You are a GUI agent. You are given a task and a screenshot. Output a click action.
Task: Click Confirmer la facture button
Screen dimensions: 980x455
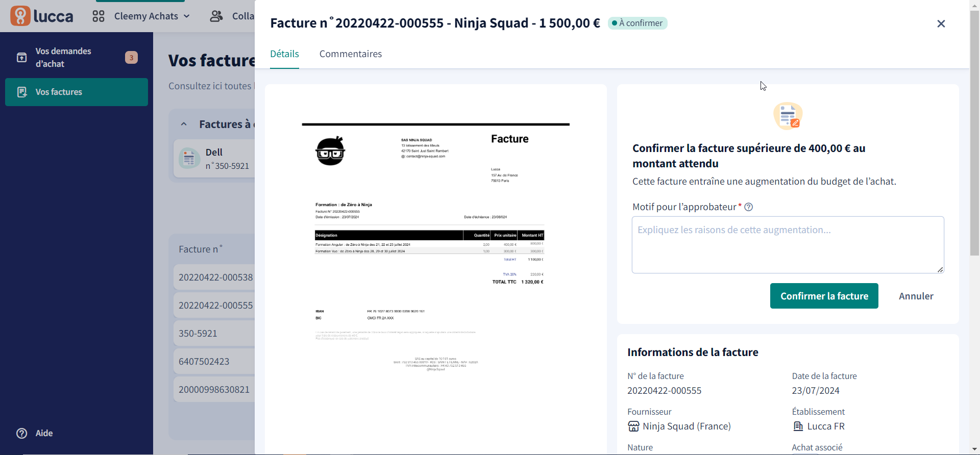point(824,296)
